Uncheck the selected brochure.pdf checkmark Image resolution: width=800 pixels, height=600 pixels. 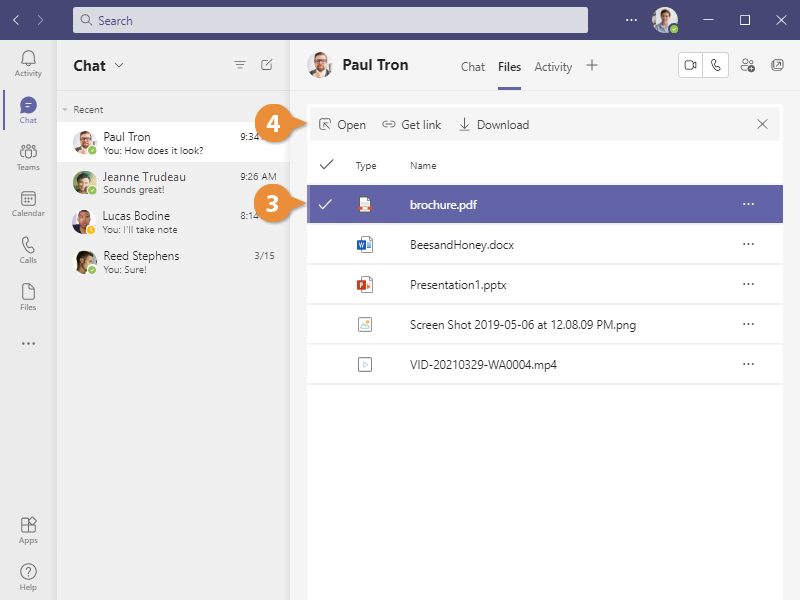325,204
